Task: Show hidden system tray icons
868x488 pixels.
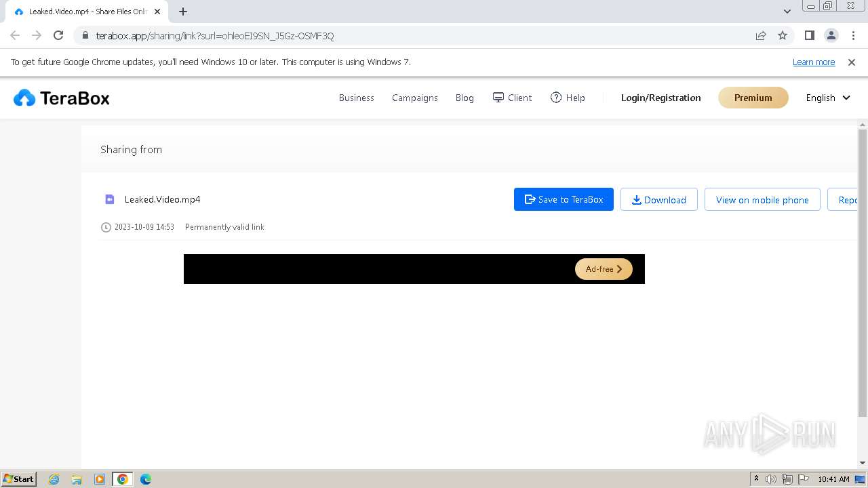Action: (756, 479)
